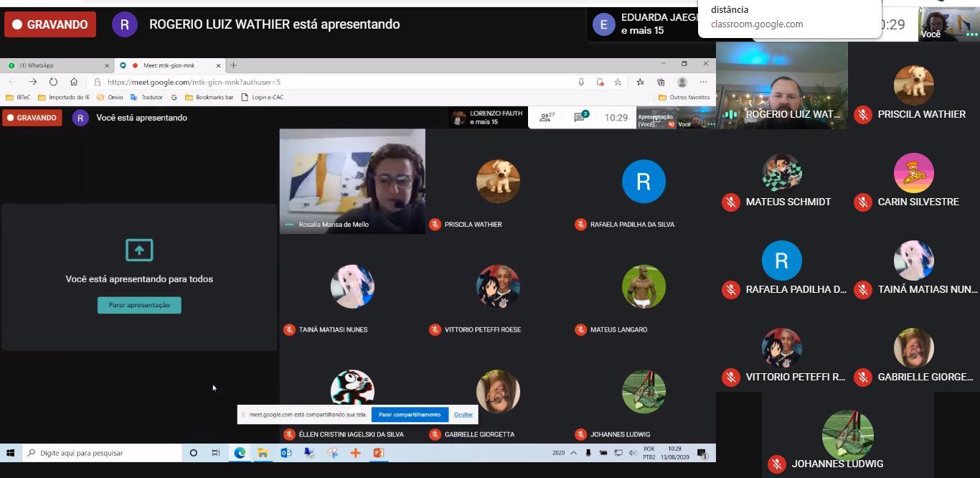Click muted mic icon beside MATEUS SCHMIDT
980x478 pixels.
730,202
